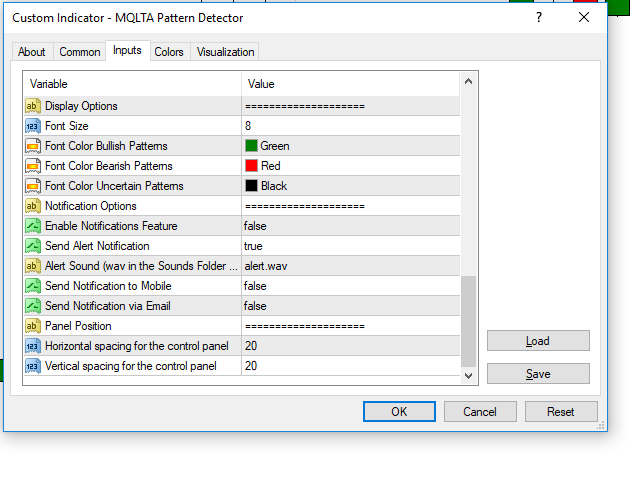The height and width of the screenshot is (480, 640).
Task: Switch to the About tab
Action: point(31,52)
